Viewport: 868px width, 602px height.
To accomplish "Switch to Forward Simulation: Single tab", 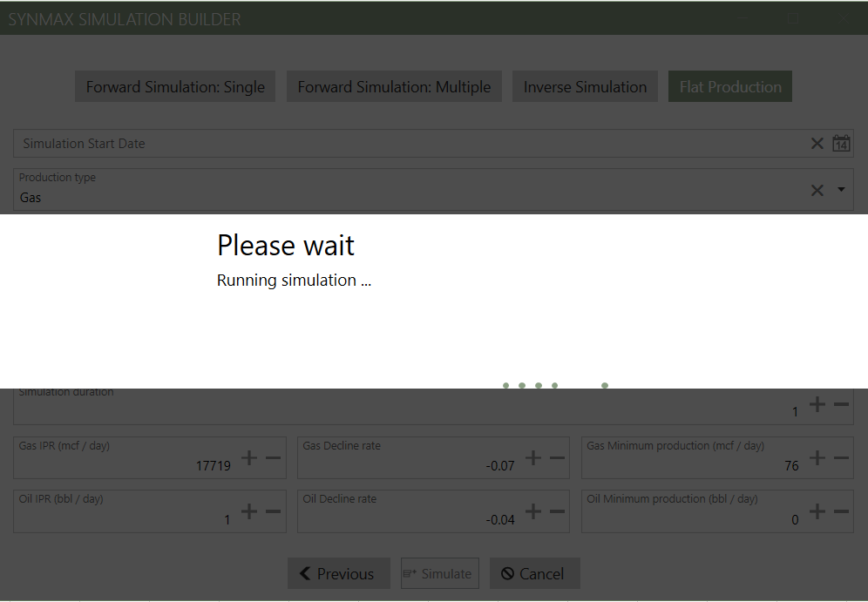I will [x=175, y=87].
